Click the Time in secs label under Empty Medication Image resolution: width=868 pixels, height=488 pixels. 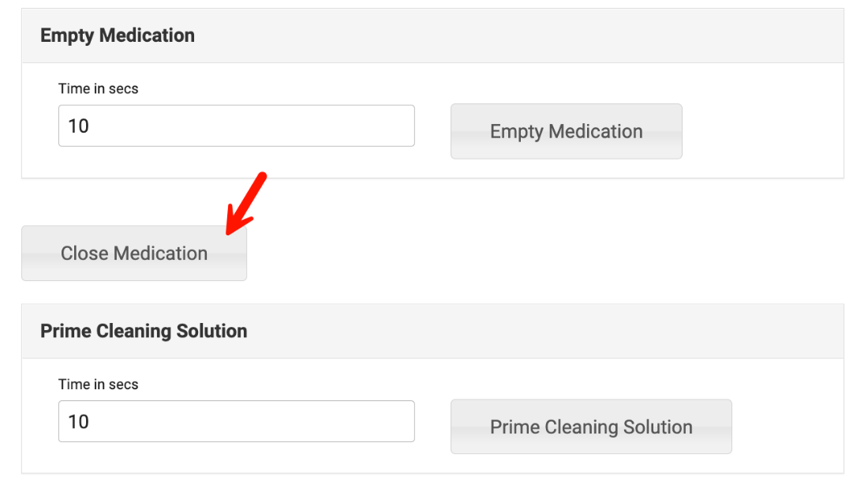coord(98,88)
